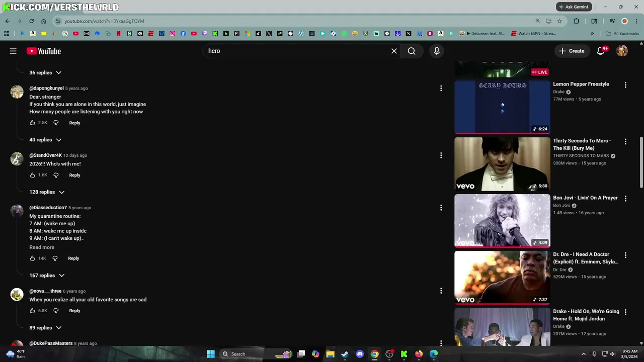Click the address bar URL
The height and width of the screenshot is (362, 644).
coord(104,21)
